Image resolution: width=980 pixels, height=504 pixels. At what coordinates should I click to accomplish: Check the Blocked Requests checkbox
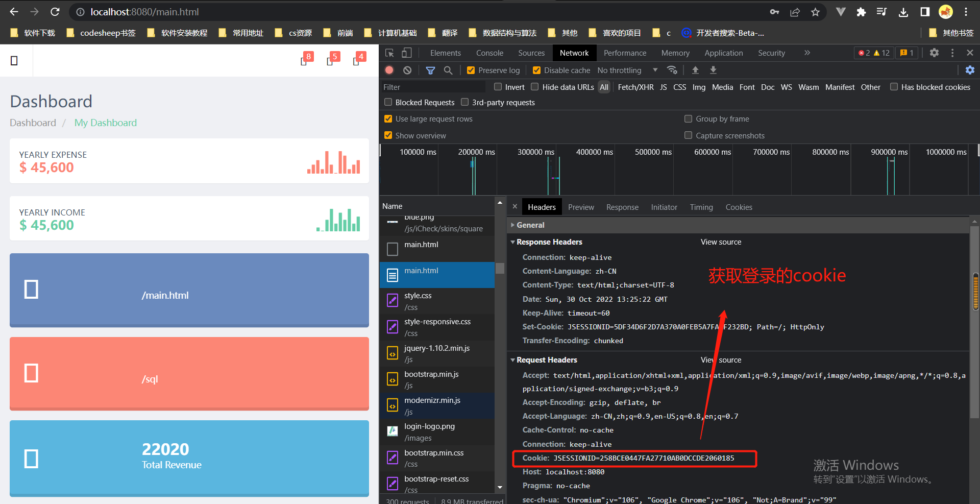pos(388,102)
